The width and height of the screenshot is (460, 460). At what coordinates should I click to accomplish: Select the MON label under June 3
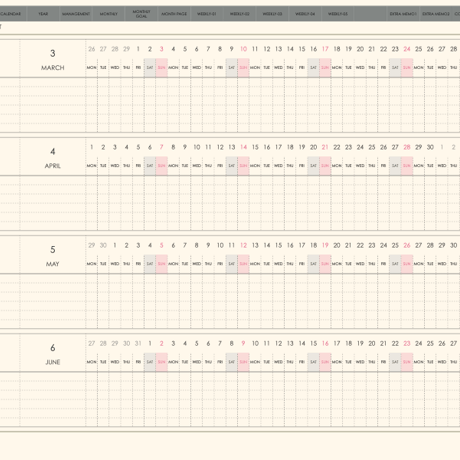[173, 362]
